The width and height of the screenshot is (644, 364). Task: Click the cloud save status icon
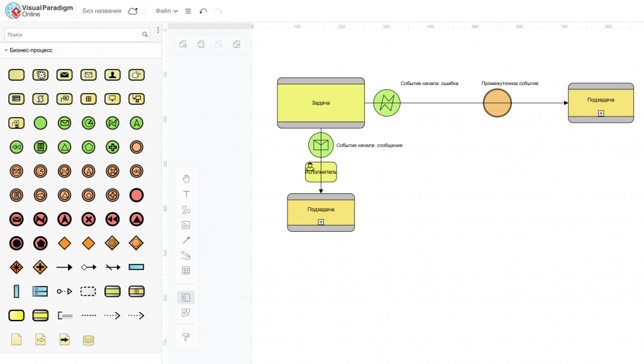[x=133, y=11]
